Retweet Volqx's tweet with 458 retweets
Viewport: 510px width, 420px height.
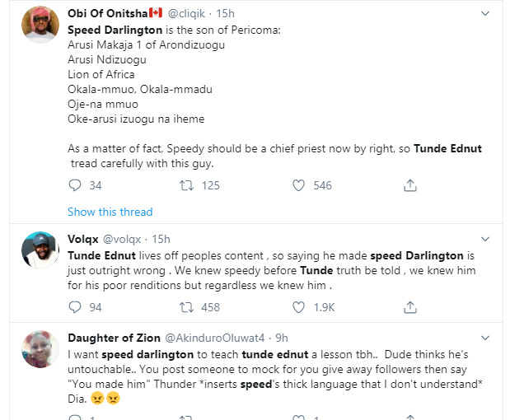[187, 307]
